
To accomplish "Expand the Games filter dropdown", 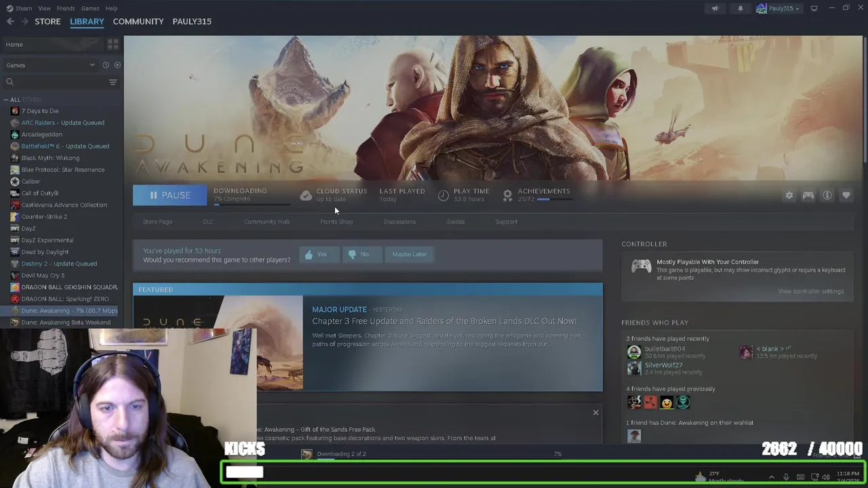I will [51, 65].
